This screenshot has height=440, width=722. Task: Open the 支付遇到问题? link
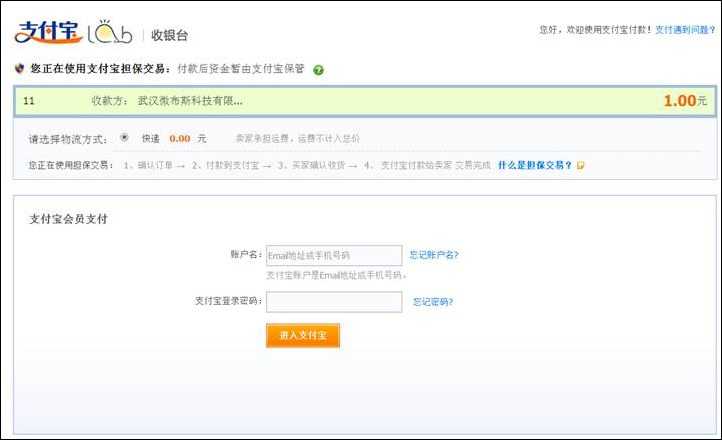pyautogui.click(x=685, y=30)
